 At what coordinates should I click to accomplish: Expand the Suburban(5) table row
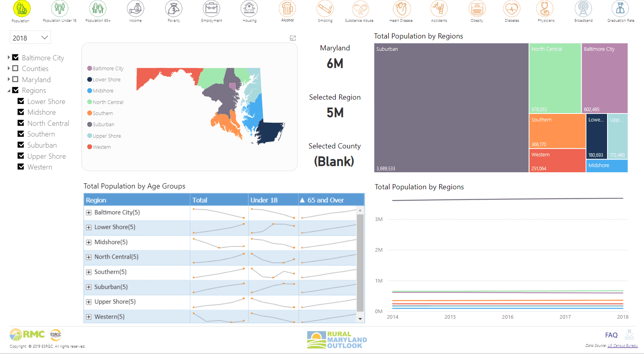pyautogui.click(x=89, y=287)
